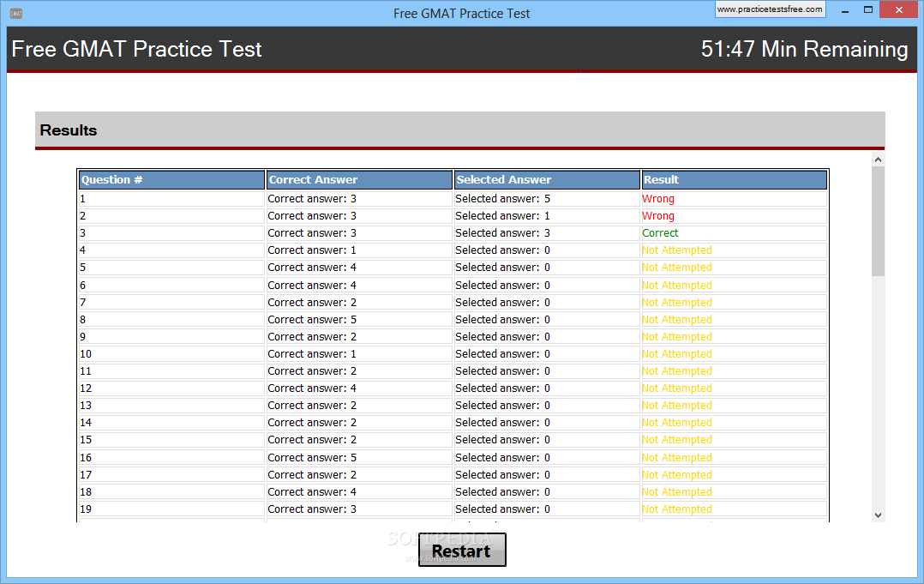
Task: Click 'Correct answer: 4' in row 18
Action: coord(312,491)
